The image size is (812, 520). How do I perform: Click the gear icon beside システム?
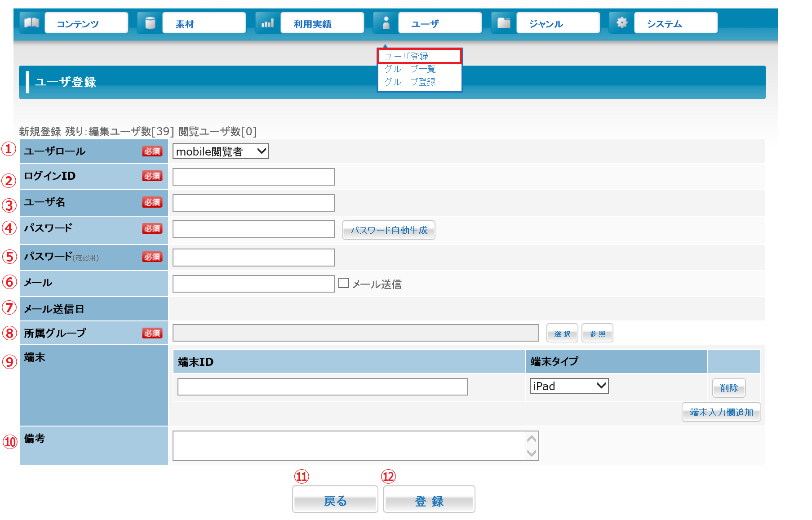[621, 23]
